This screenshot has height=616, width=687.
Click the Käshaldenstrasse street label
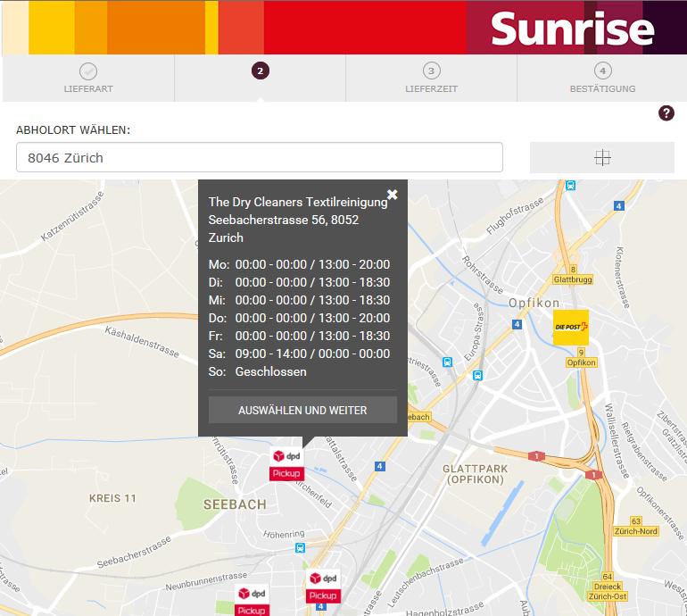[142, 342]
